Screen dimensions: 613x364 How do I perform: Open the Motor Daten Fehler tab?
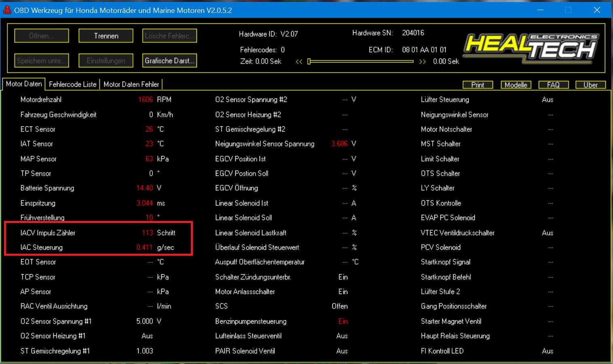pos(131,84)
